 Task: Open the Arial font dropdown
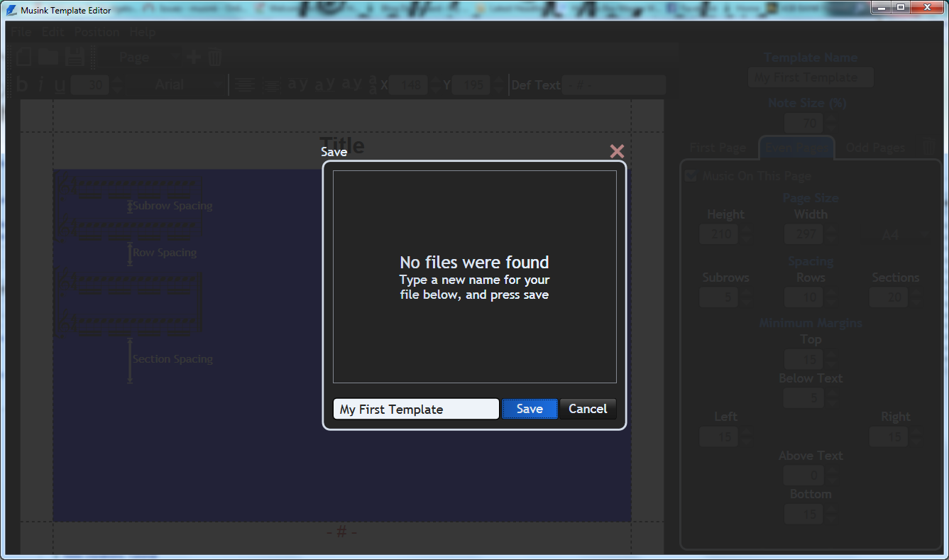click(186, 85)
